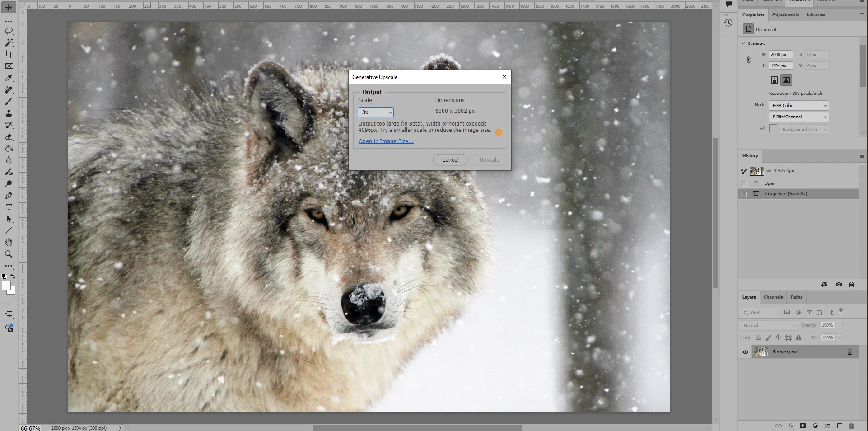The image size is (868, 431).
Task: Collapse the Canvas section
Action: click(744, 43)
